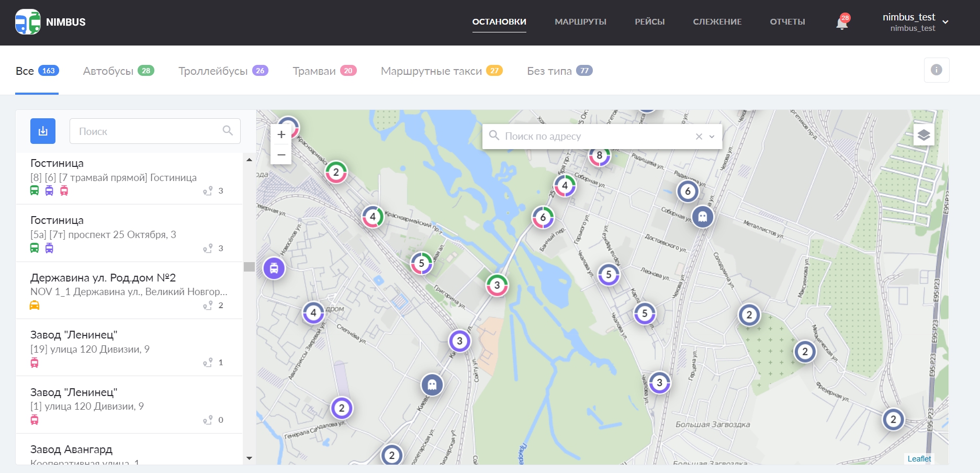Select the Маршрутные такси tab
The image size is (980, 473).
[x=441, y=71]
